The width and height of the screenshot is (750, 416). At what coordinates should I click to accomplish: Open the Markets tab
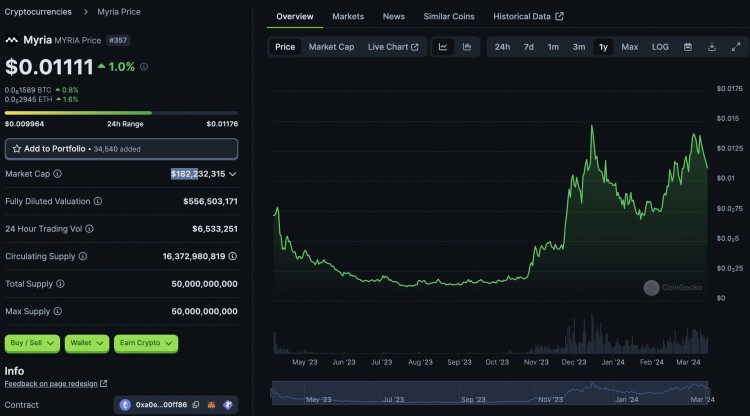coord(348,16)
